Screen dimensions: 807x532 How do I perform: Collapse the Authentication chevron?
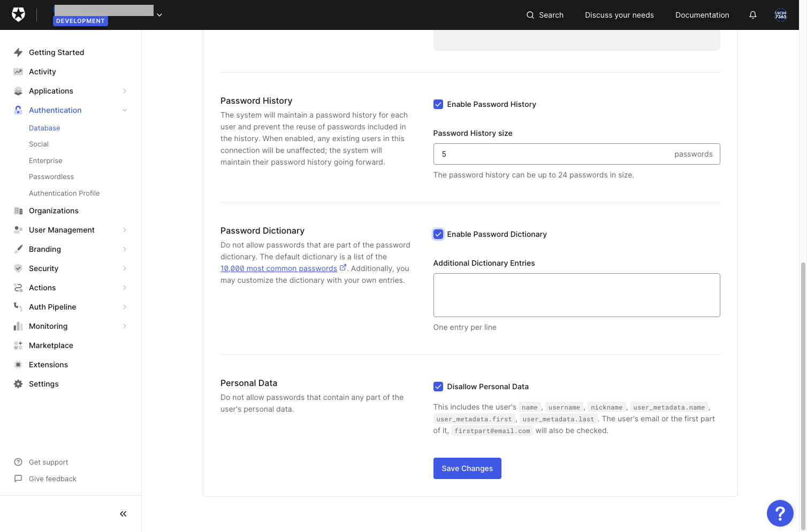coord(125,110)
